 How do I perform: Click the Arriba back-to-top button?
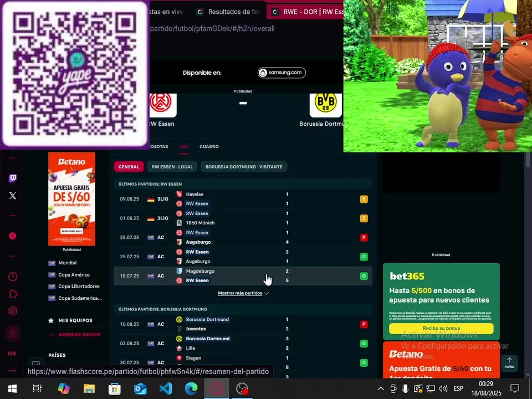pos(509,362)
